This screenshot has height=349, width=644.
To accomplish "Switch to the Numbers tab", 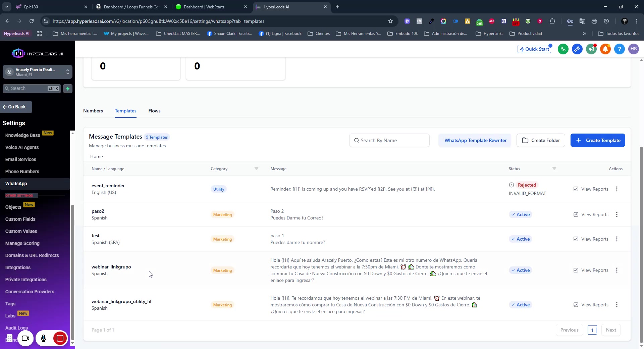I will point(93,111).
